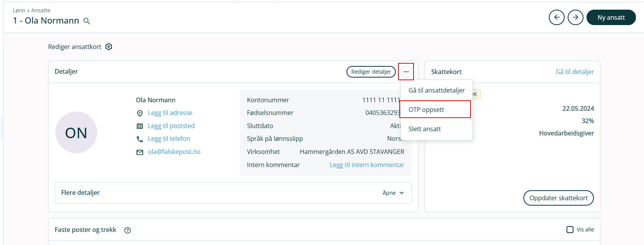Enable the Vis alle checkbox

point(570,230)
